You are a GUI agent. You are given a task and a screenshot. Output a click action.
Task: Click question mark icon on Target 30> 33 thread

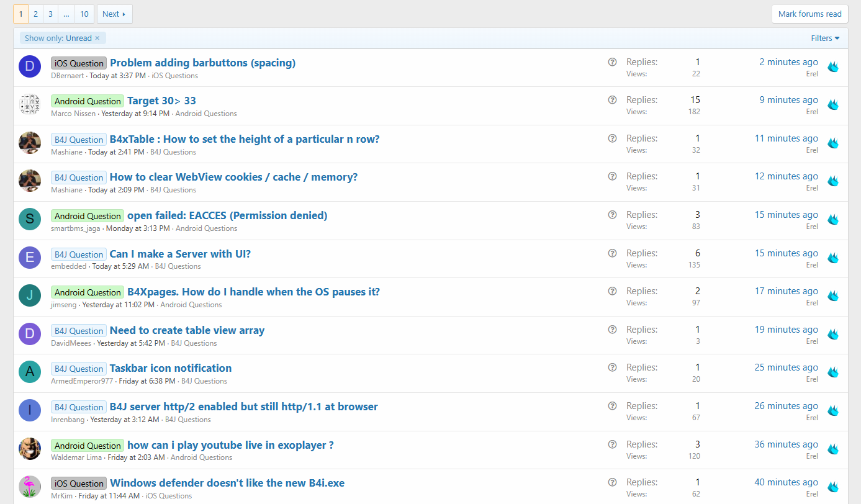click(x=612, y=100)
